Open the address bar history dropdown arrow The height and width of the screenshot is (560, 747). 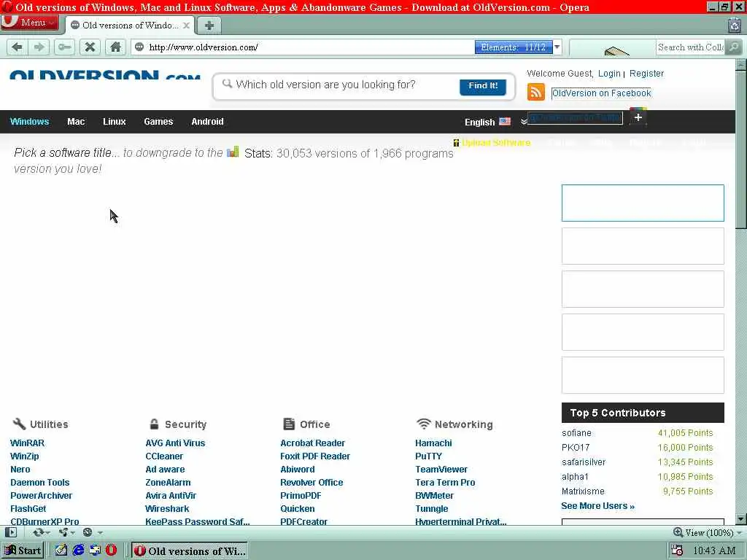pos(557,47)
